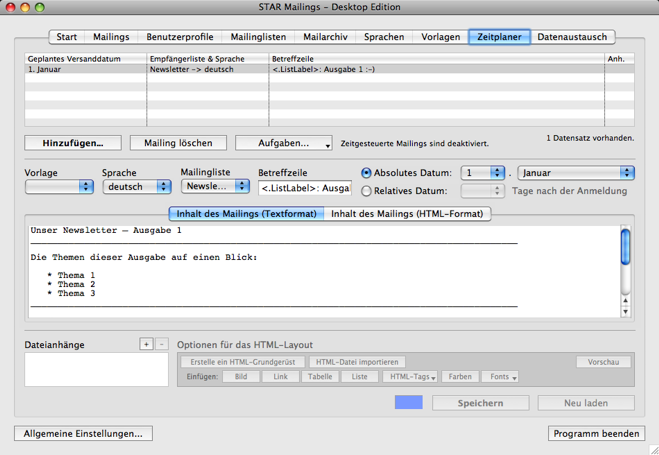Open the Farben button
Viewport: 659px width, 455px height.
tap(460, 376)
